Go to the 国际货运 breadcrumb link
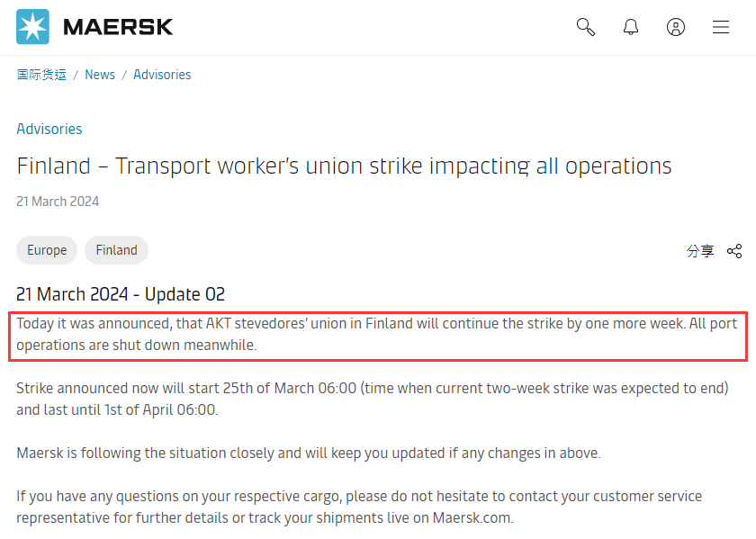Image resolution: width=756 pixels, height=539 pixels. coord(41,75)
